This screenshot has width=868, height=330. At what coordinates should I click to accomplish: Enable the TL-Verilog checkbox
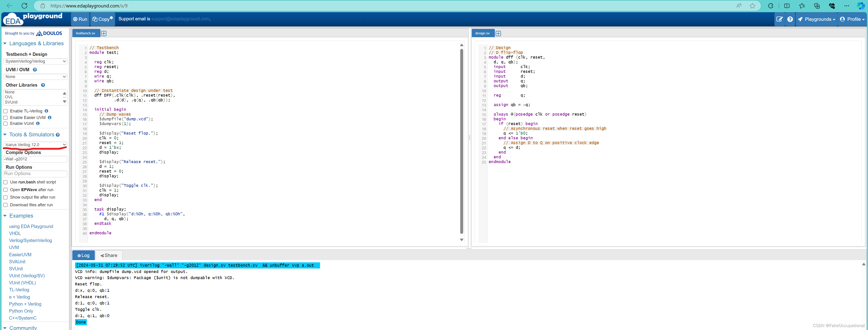coord(5,111)
